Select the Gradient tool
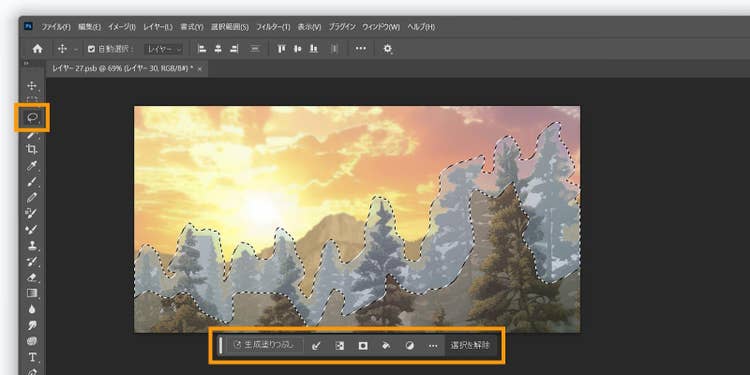This screenshot has width=750, height=375. click(32, 293)
